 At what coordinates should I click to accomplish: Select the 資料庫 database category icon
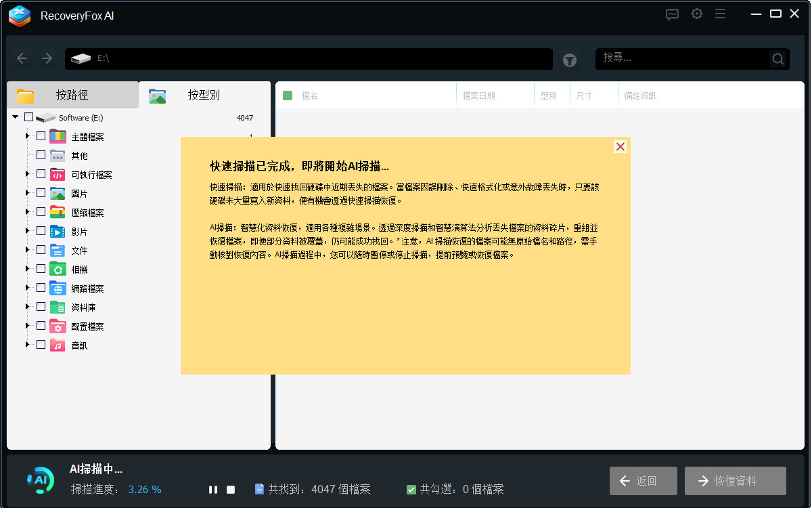(57, 306)
